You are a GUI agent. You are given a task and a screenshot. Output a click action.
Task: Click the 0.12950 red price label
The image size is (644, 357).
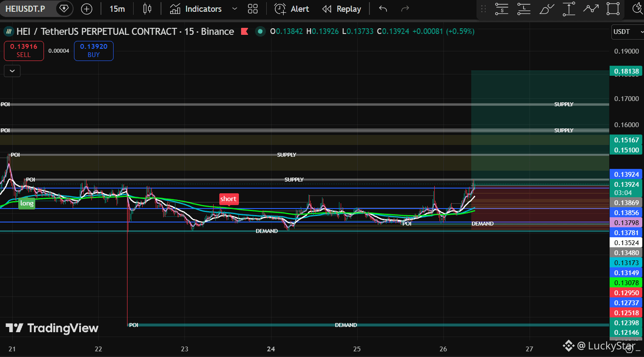[626, 293]
